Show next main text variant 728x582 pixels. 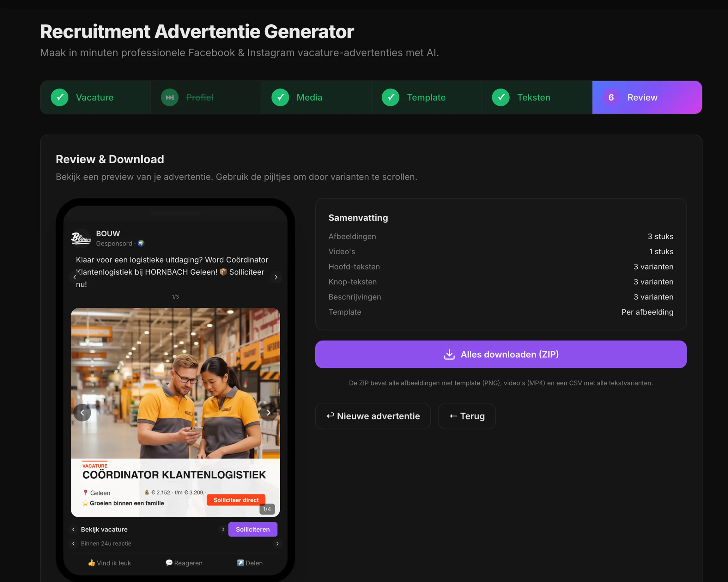[x=276, y=277]
